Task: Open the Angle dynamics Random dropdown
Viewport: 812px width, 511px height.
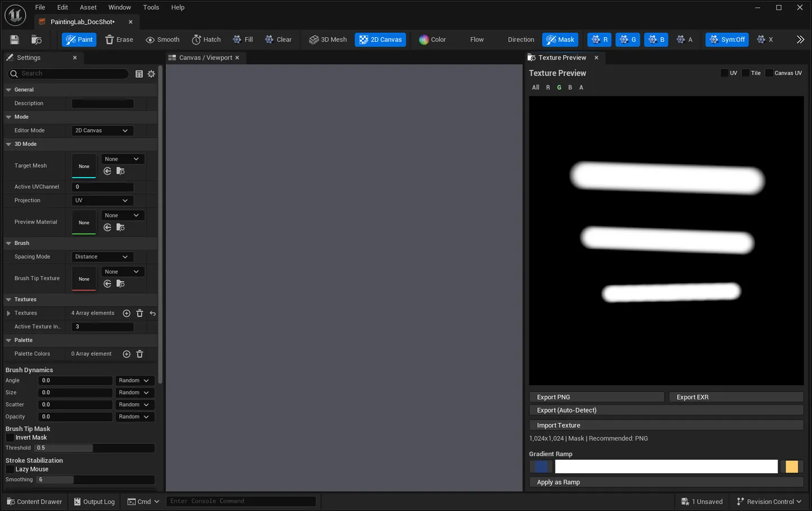Action: (134, 381)
